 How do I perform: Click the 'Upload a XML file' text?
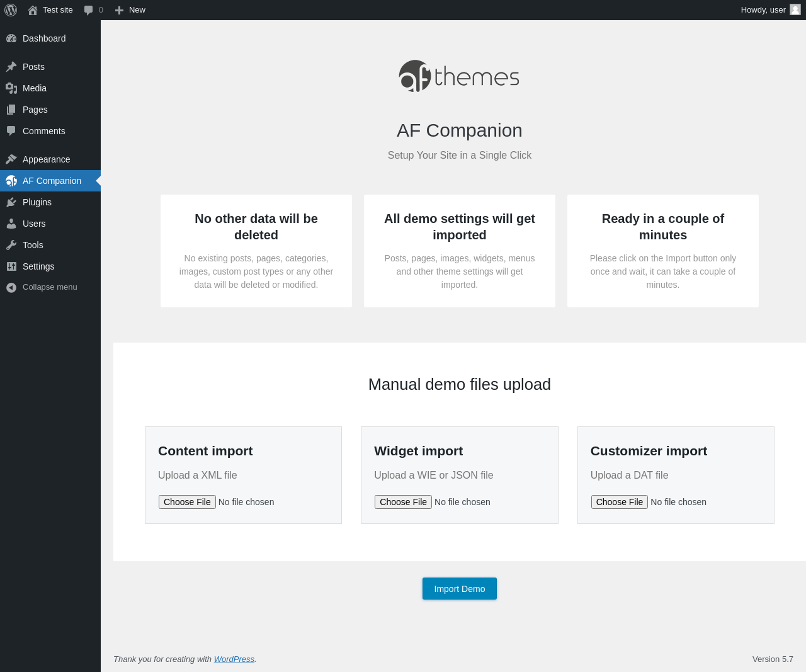pyautogui.click(x=198, y=476)
